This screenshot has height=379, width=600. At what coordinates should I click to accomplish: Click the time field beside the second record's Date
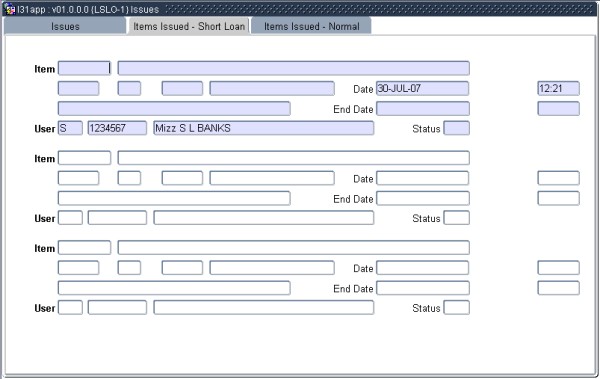coord(558,178)
